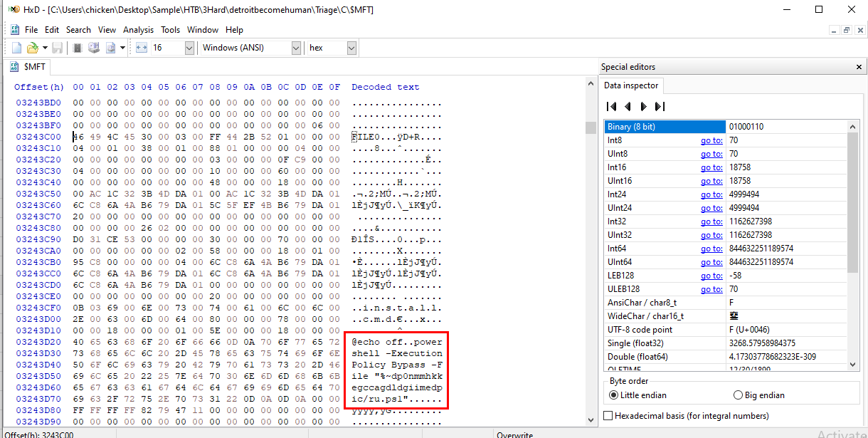Click 'go to:' link for Int8

pyautogui.click(x=711, y=140)
